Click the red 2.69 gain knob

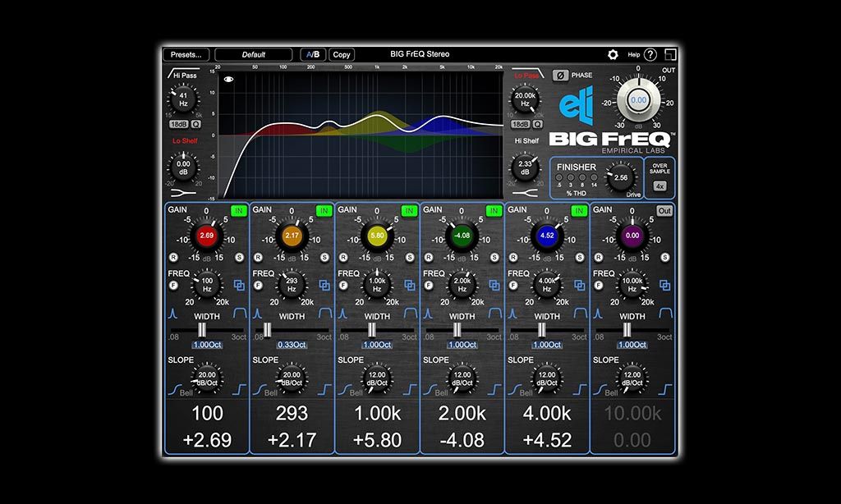[206, 236]
